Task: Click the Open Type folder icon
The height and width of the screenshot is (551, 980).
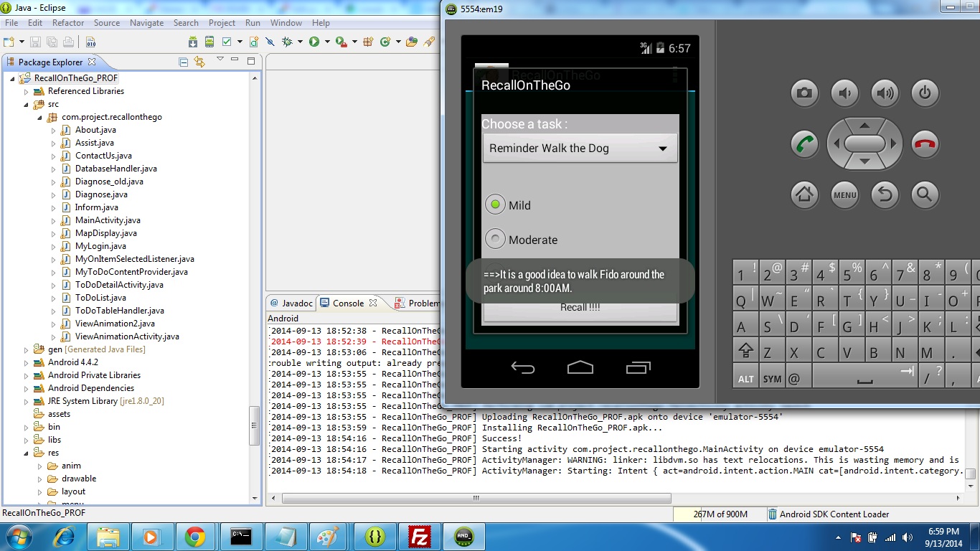Action: tap(411, 42)
